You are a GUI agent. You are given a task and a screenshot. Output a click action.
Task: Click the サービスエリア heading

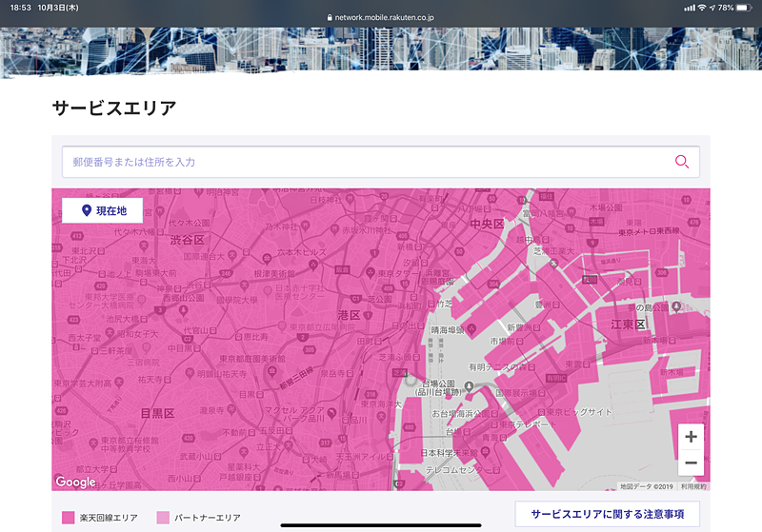pos(114,108)
